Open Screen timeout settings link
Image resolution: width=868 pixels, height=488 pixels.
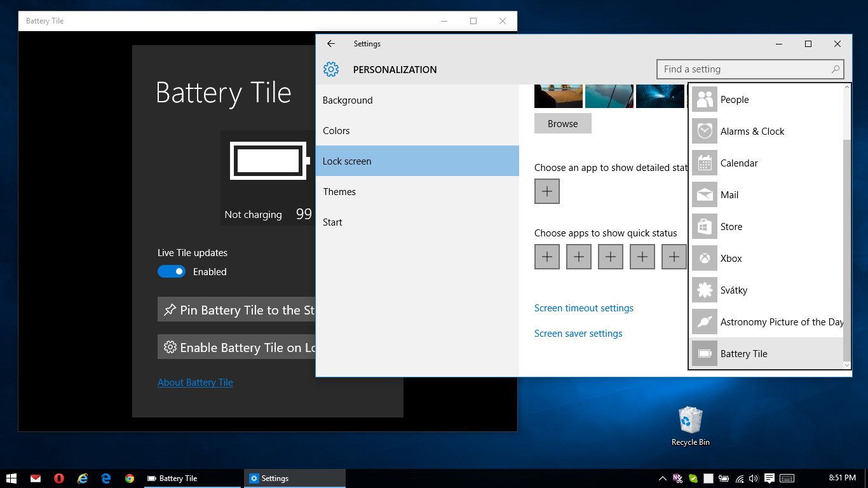pyautogui.click(x=583, y=308)
